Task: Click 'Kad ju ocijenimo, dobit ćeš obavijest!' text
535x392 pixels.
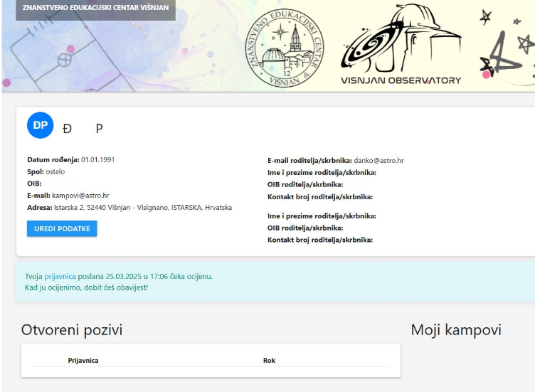Action: point(86,287)
